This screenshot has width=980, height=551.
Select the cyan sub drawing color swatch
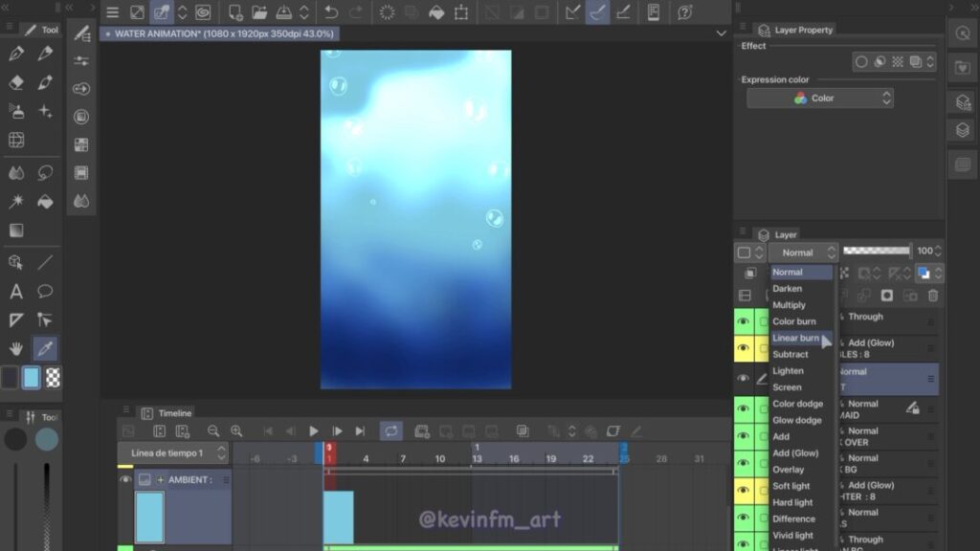coord(31,378)
